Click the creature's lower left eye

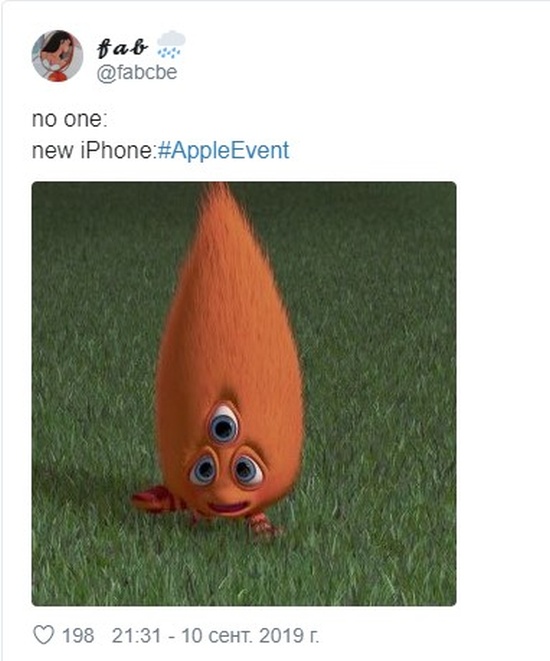pyautogui.click(x=203, y=469)
